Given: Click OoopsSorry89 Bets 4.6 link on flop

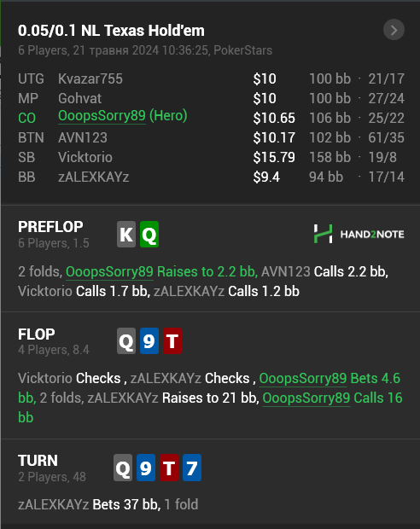Looking at the screenshot, I should pyautogui.click(x=330, y=378).
